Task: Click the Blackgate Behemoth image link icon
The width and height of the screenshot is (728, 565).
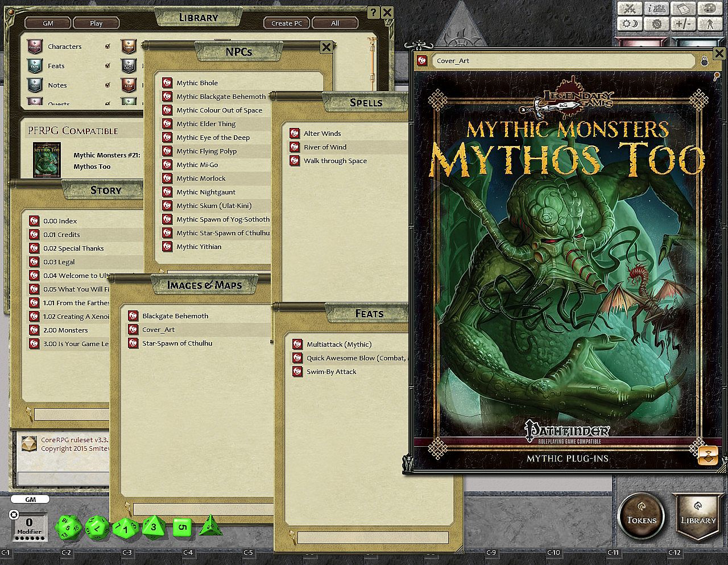Action: pos(133,316)
